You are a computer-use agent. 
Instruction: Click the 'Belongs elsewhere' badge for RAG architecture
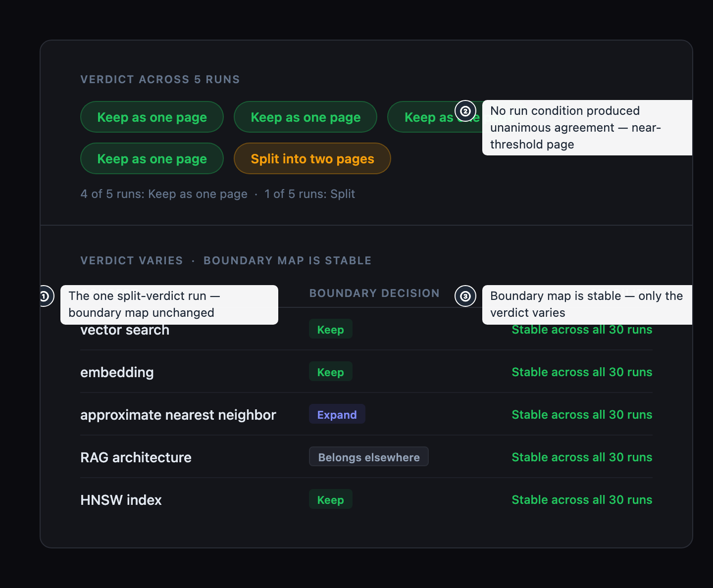(369, 457)
